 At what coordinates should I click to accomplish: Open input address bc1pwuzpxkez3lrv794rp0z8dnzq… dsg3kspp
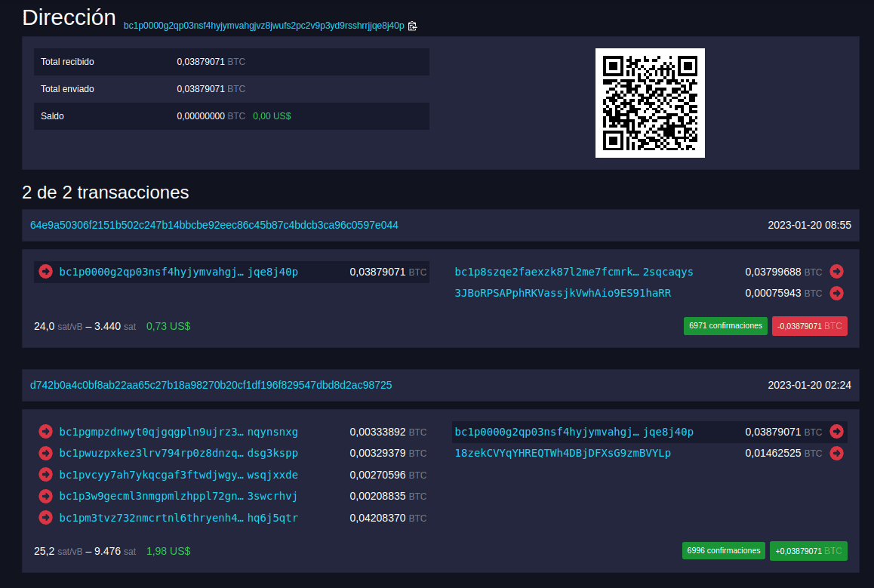pyautogui.click(x=178, y=453)
